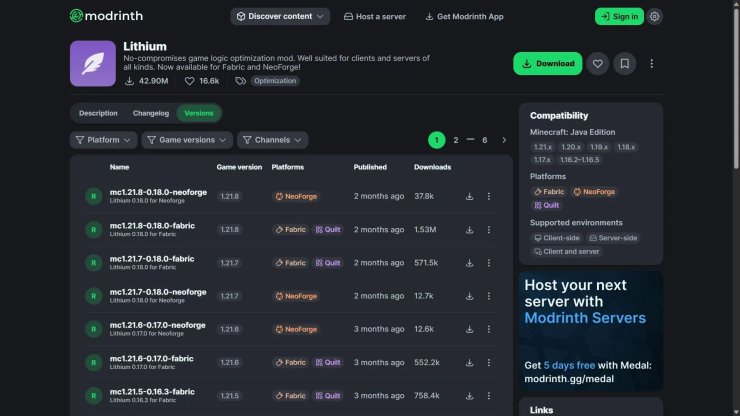Viewport: 740px width, 416px height.
Task: Download mc1.21.5-0.16.3-fabric via row download icon
Action: (x=469, y=396)
